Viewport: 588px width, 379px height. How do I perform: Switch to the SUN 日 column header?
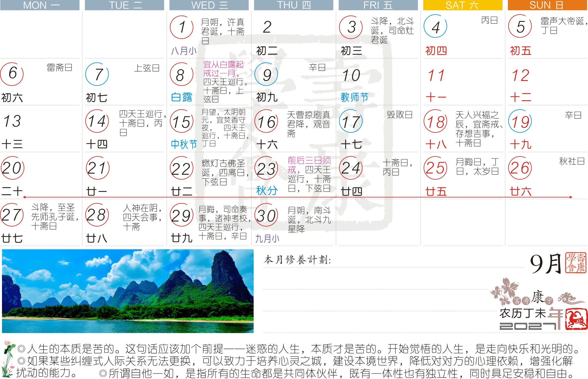click(x=546, y=5)
